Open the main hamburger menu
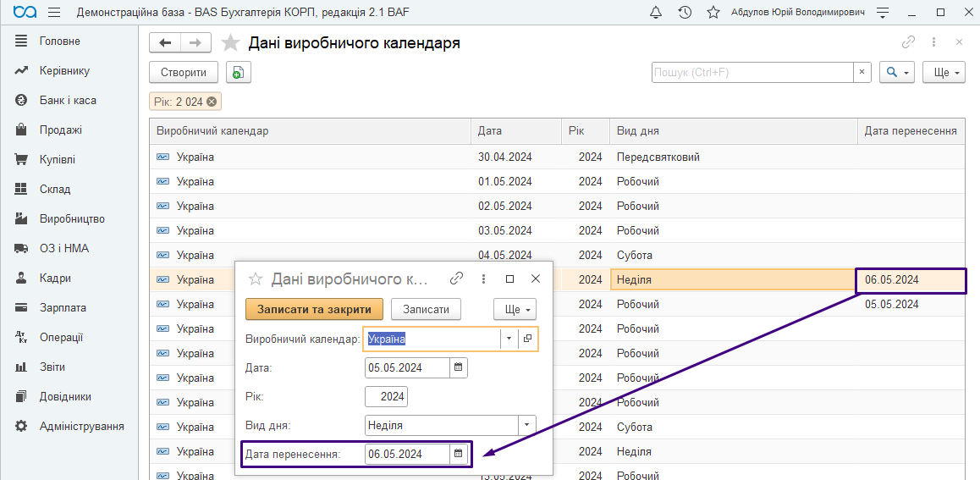The width and height of the screenshot is (980, 480). [x=54, y=13]
